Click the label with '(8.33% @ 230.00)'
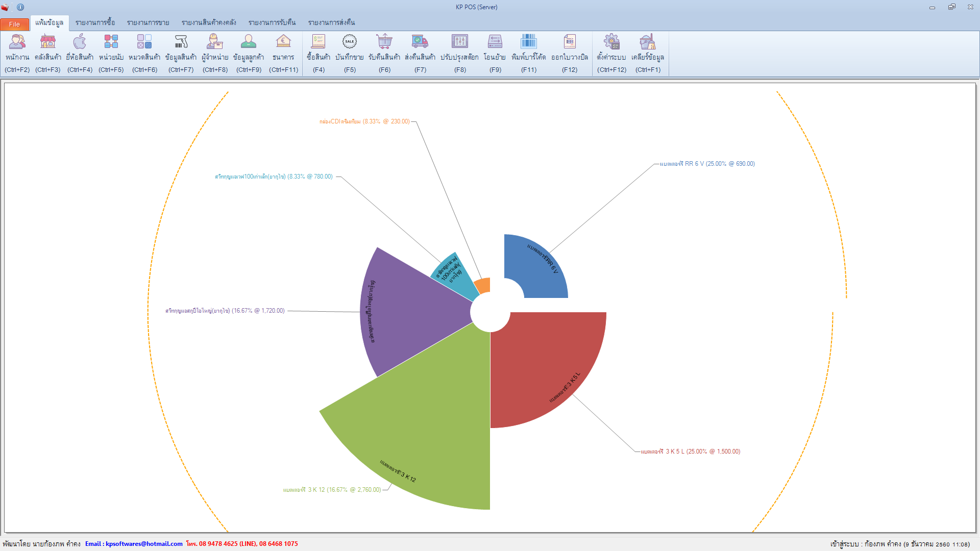The image size is (980, 551). point(364,121)
